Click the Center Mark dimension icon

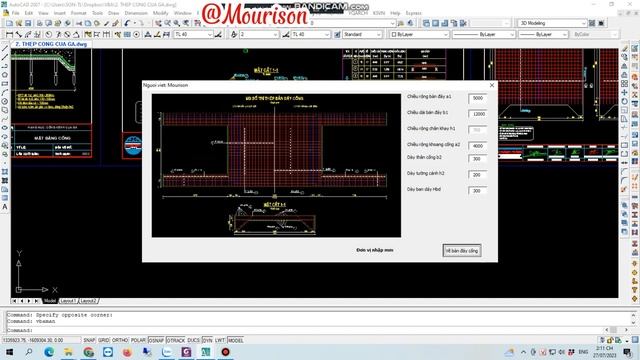point(136,35)
